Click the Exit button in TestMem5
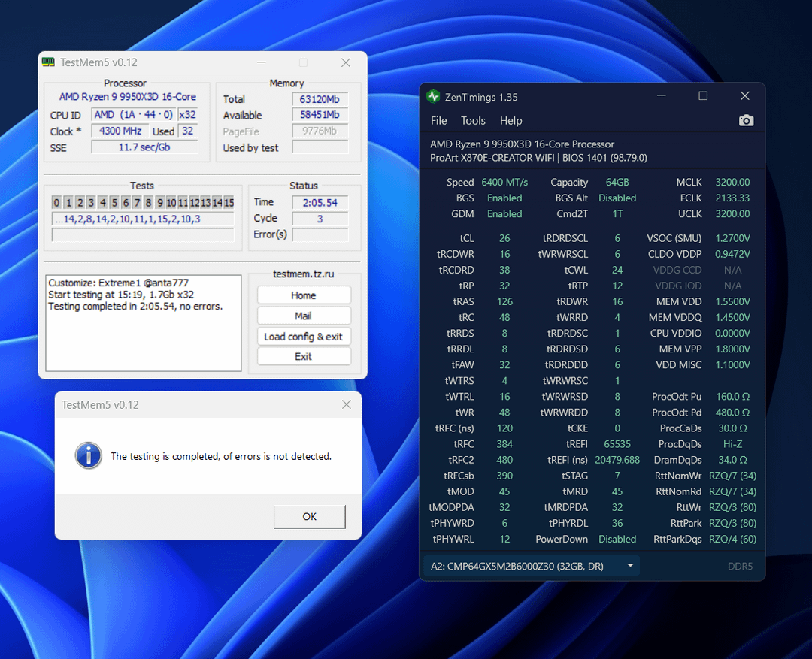 (x=304, y=356)
